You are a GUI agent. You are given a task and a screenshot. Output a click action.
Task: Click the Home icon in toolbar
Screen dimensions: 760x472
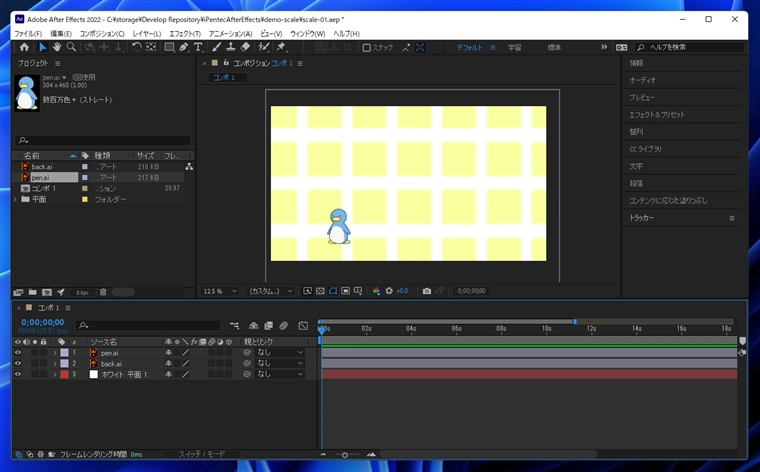[25, 47]
